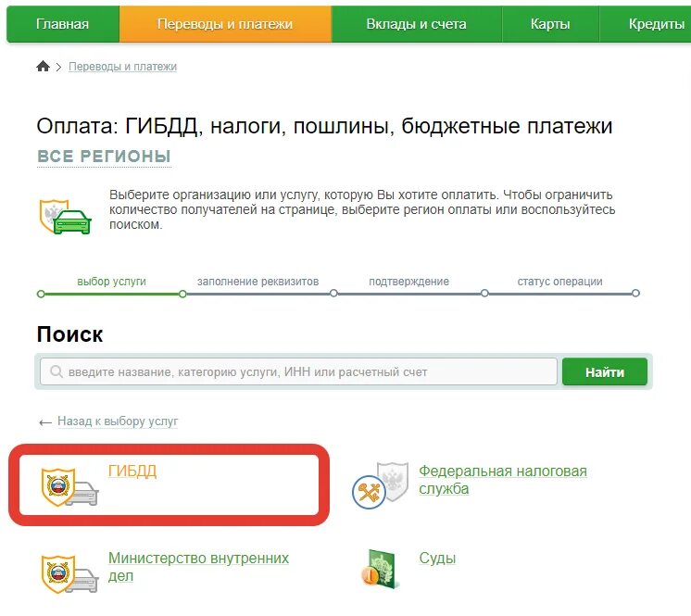
Task: Click the shield and green car icon
Action: click(65, 217)
